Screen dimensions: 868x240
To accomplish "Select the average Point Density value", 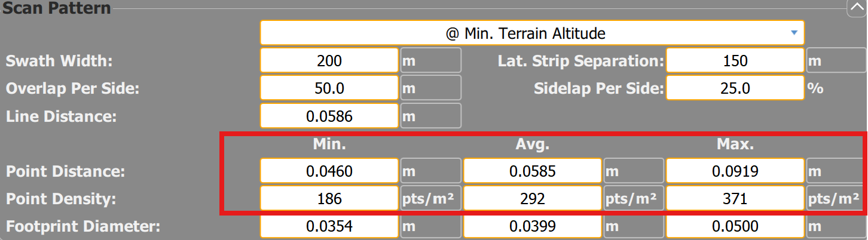I will (532, 199).
